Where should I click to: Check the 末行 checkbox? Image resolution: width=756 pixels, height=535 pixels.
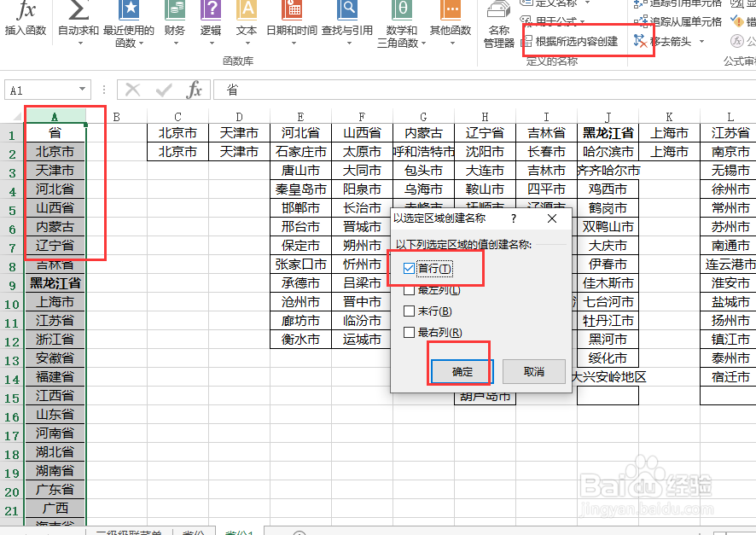tap(408, 311)
